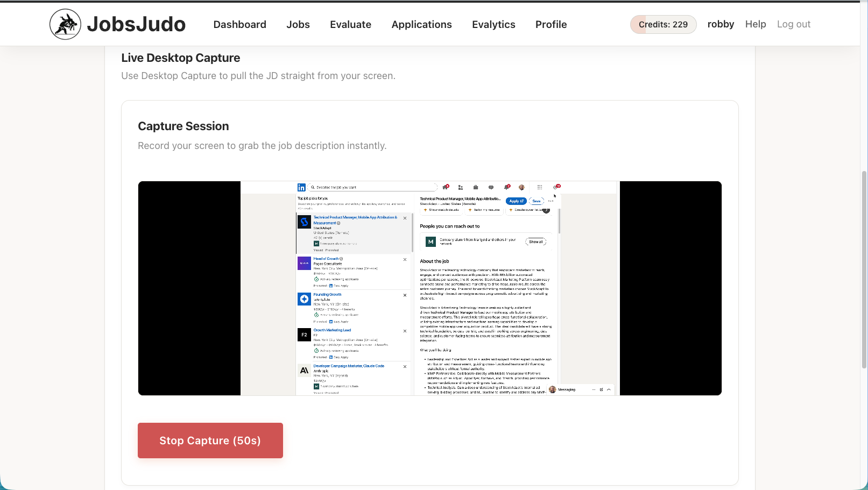
Task: Switch to the Evaluate section
Action: point(350,24)
